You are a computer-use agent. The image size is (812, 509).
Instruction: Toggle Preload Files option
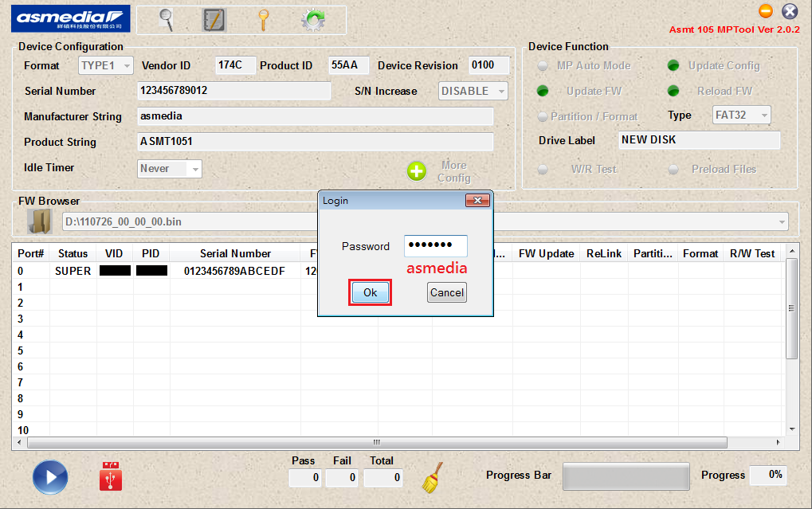[673, 170]
